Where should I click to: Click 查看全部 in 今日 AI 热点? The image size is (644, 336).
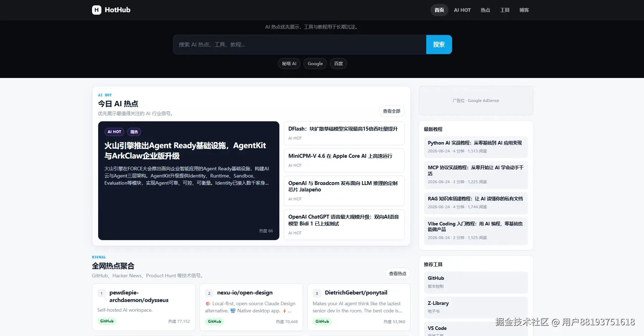pos(391,111)
